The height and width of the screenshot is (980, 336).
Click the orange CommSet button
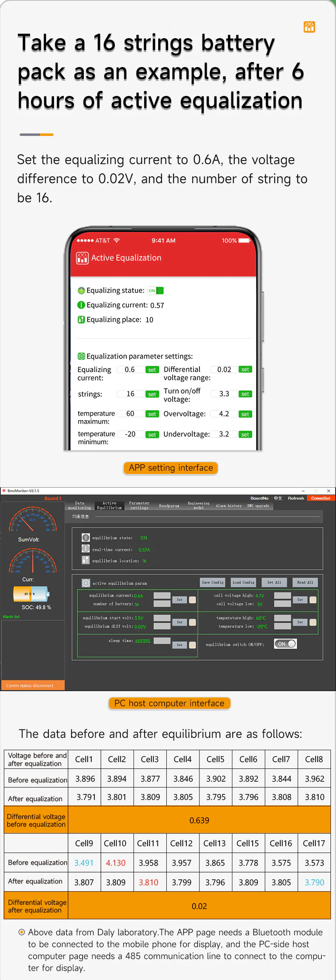point(320,498)
